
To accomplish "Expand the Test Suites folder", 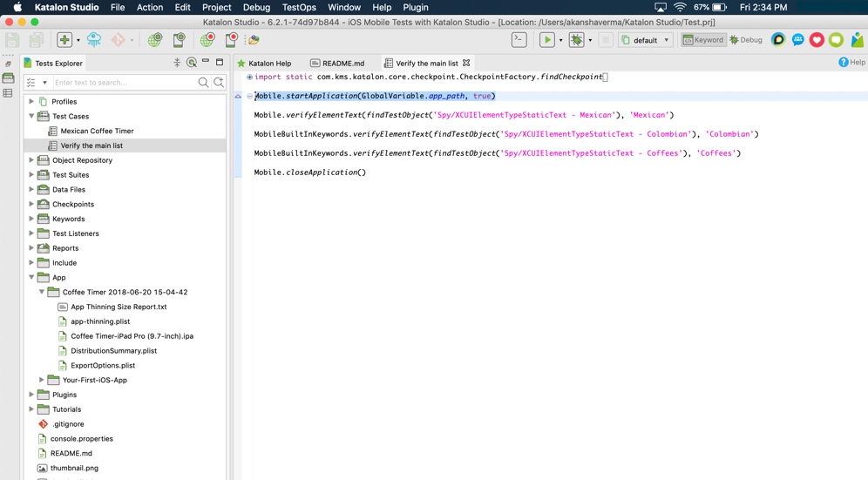I will point(31,174).
